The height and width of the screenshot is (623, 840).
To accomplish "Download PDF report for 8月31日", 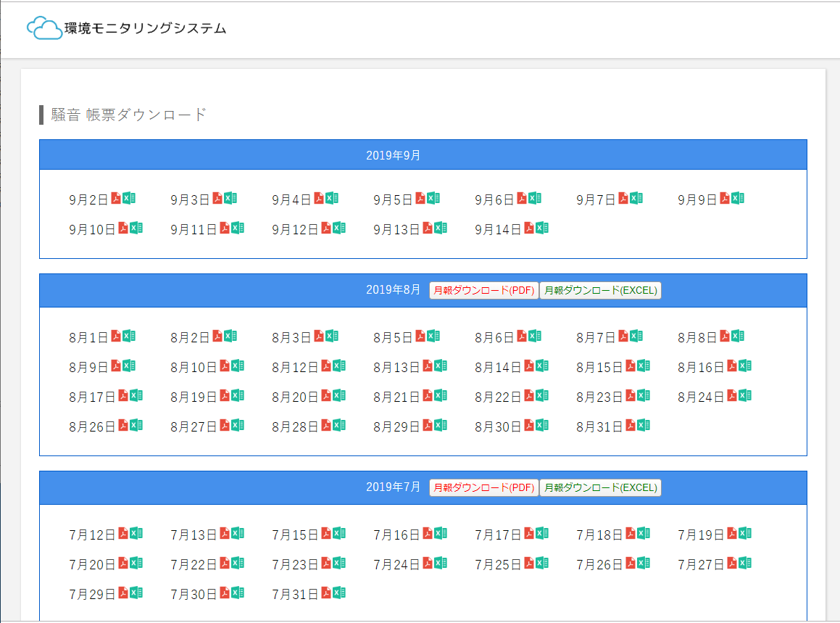I will [630, 424].
